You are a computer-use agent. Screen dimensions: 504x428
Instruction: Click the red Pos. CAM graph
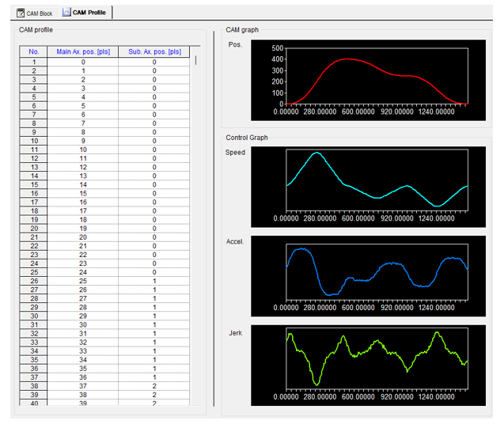pyautogui.click(x=369, y=81)
